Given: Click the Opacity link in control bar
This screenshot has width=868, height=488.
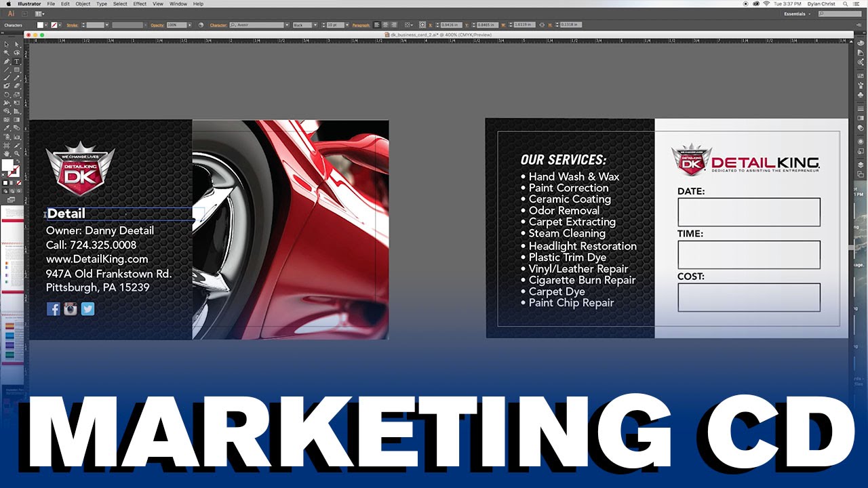Looking at the screenshot, I should click(x=157, y=25).
